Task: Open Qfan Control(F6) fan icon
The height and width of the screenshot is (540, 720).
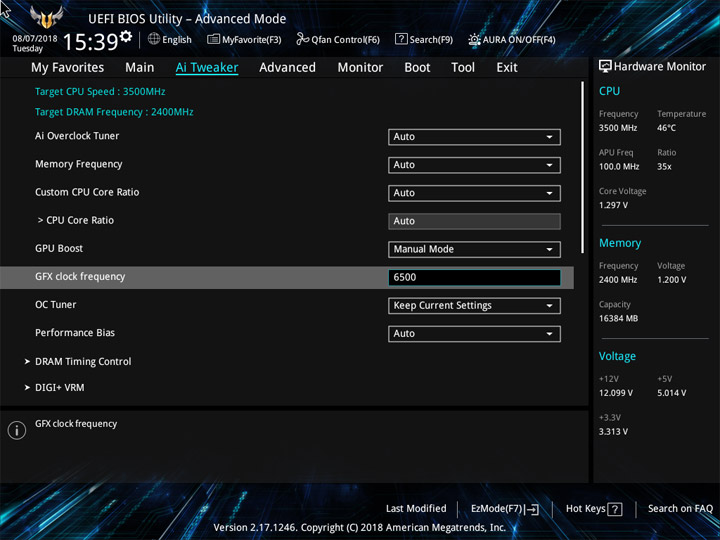Action: (x=302, y=39)
